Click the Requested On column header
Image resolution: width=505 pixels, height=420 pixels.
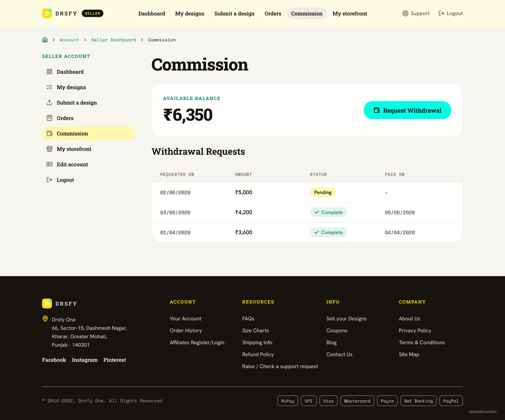[177, 174]
